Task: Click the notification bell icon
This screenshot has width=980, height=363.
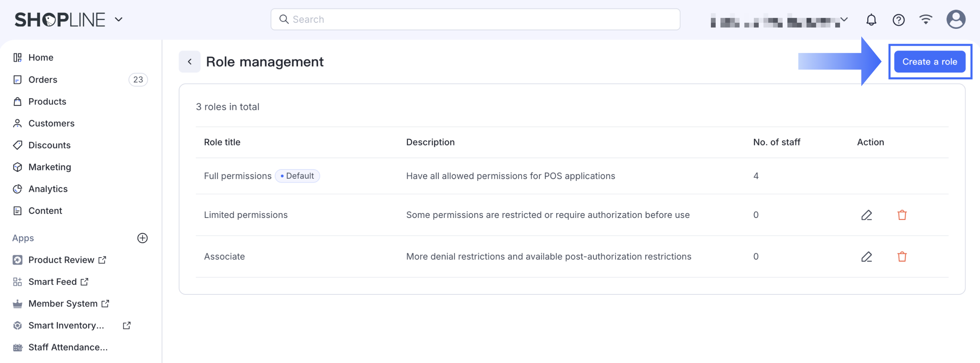Action: 871,20
